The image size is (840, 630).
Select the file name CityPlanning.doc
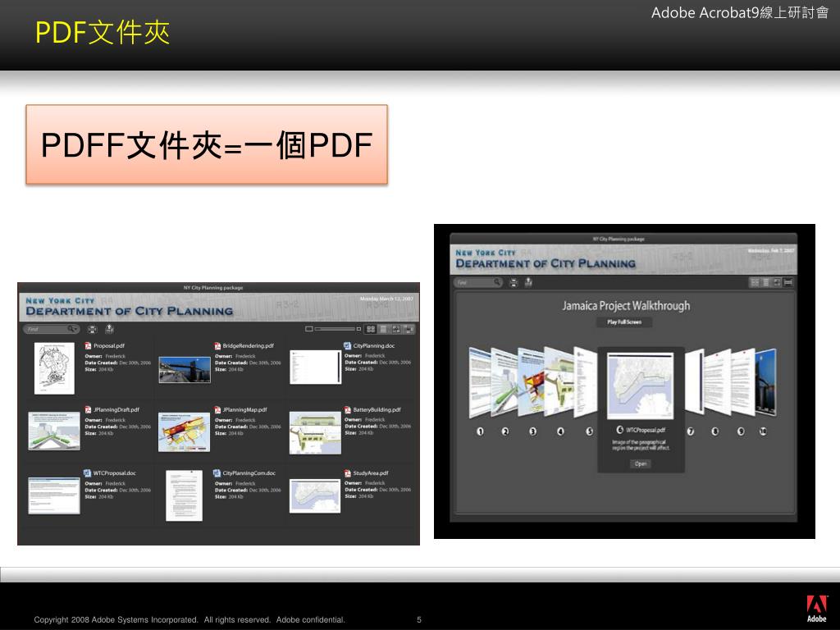(x=374, y=346)
